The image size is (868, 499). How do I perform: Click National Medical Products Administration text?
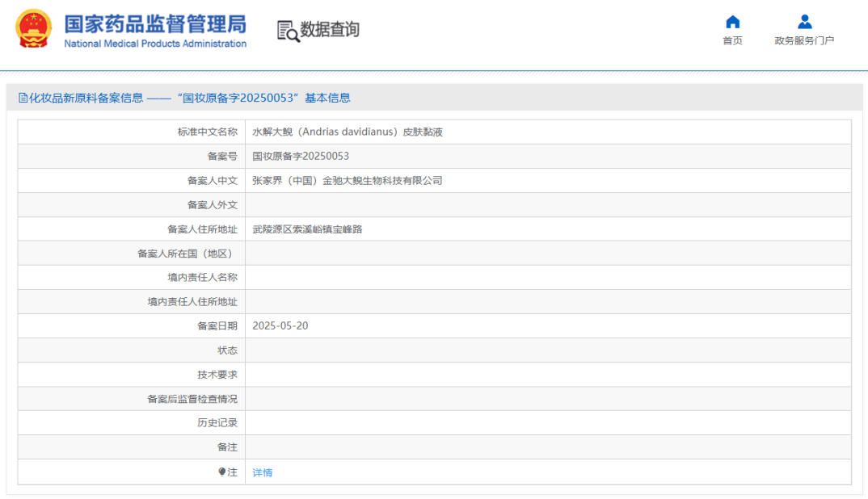tap(155, 44)
